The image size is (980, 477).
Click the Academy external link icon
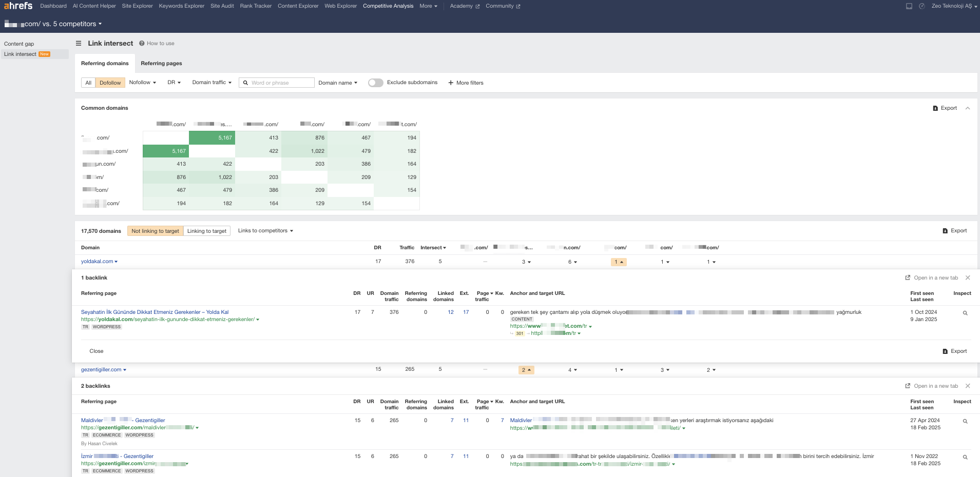point(477,7)
